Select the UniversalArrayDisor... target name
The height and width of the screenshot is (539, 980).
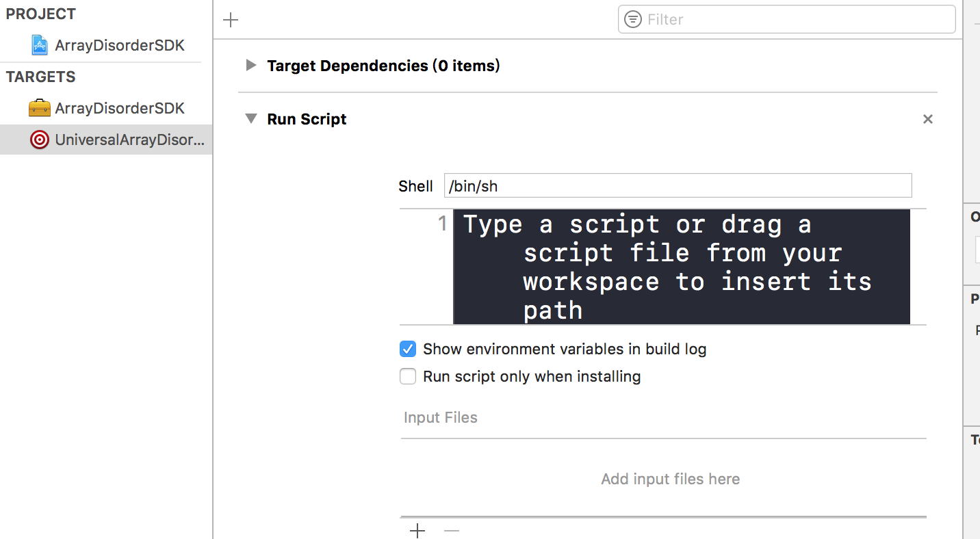point(129,140)
